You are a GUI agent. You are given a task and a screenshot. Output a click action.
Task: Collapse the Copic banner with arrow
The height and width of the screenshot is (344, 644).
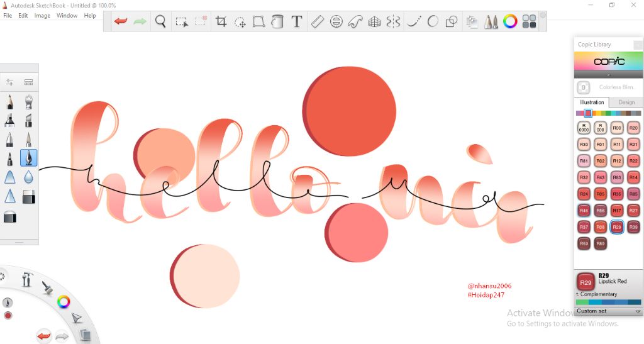609,75
